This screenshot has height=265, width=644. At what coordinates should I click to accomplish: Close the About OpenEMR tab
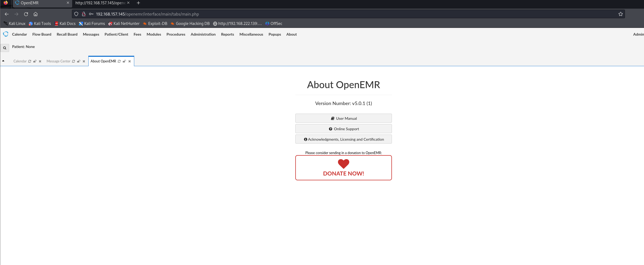pos(130,61)
